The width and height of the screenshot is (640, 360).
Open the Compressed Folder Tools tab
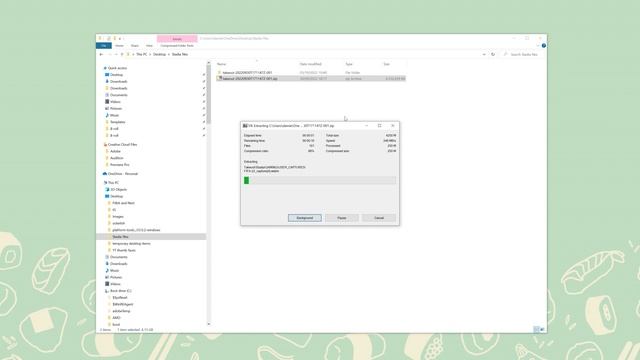pos(177,45)
